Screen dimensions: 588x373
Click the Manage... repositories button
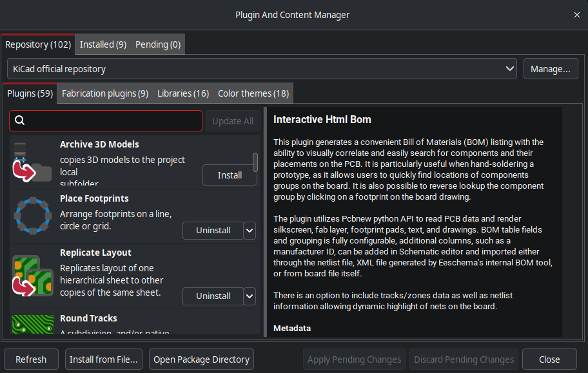tap(550, 68)
